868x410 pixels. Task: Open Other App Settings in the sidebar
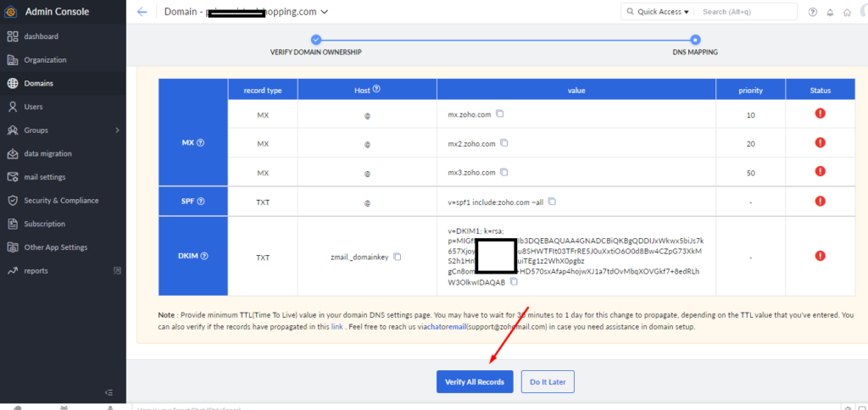coord(63,247)
